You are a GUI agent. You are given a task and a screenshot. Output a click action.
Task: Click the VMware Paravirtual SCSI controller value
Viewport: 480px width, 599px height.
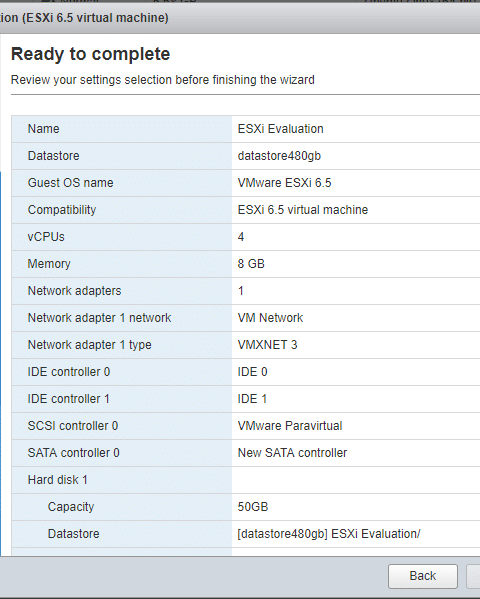(290, 426)
